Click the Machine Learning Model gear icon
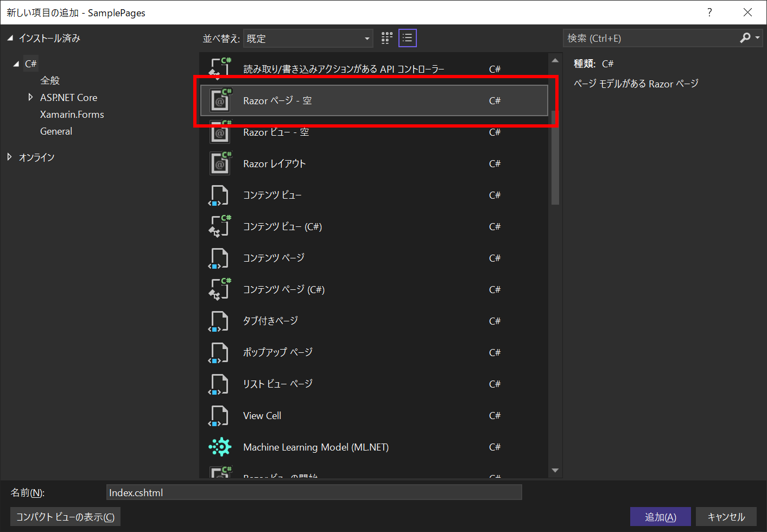Screen dimensions: 767x532 click(220, 447)
